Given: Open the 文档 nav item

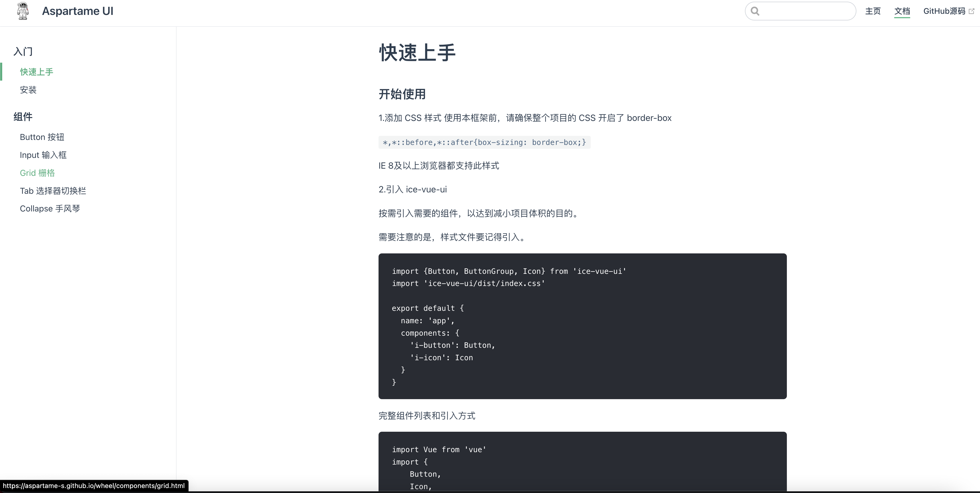Looking at the screenshot, I should 902,11.
